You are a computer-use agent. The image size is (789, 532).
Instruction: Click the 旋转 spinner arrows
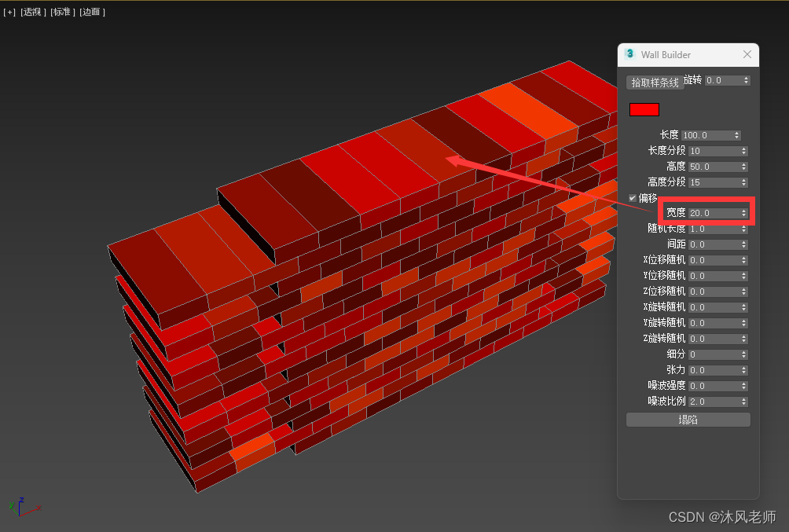point(747,80)
